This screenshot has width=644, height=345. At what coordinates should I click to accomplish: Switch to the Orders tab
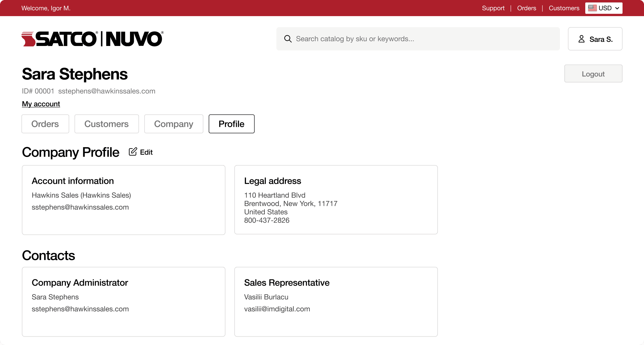click(x=45, y=124)
